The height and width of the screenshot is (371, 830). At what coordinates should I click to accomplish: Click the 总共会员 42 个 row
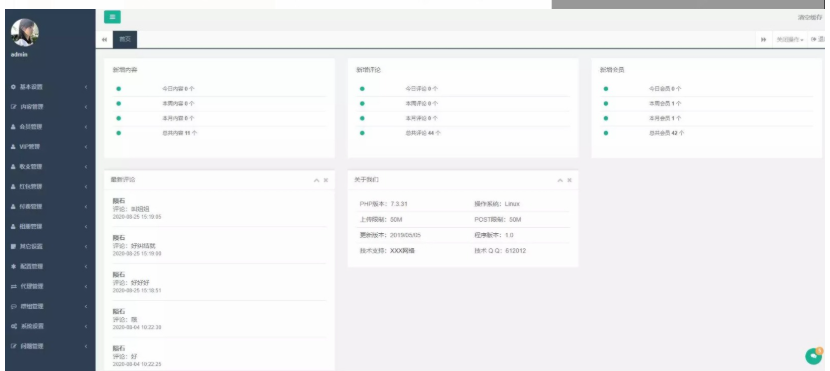(x=707, y=133)
